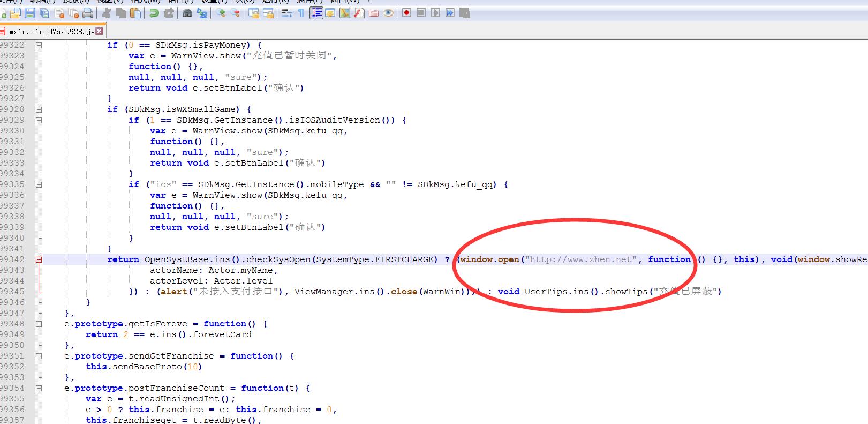Screen dimensions: 868x424
Task: Close the main.min_d7aad928.js tab
Action: (x=99, y=32)
